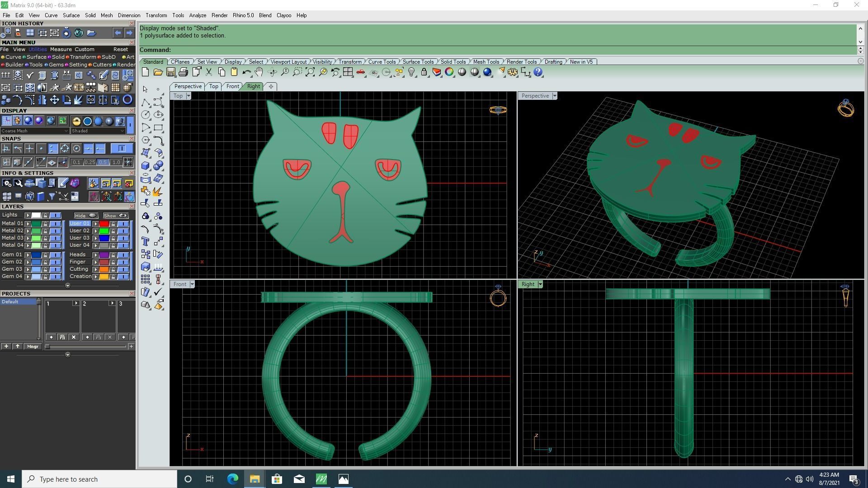This screenshot has height=488, width=868.
Task: Save the model with the floppy disk icon
Action: pyautogui.click(x=170, y=72)
